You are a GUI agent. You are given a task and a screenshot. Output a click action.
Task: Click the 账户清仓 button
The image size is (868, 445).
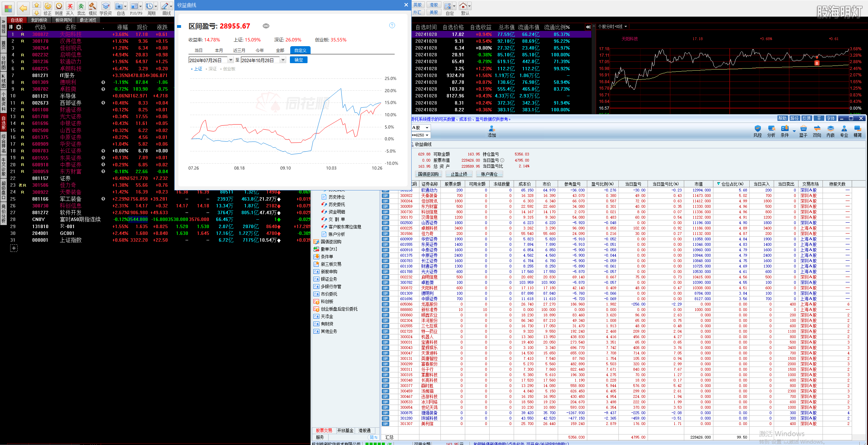(x=489, y=174)
